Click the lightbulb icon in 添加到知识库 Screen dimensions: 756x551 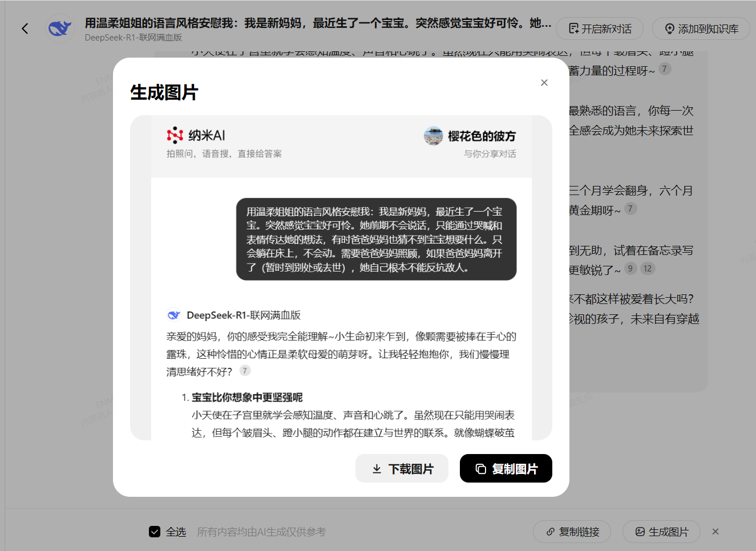click(670, 29)
